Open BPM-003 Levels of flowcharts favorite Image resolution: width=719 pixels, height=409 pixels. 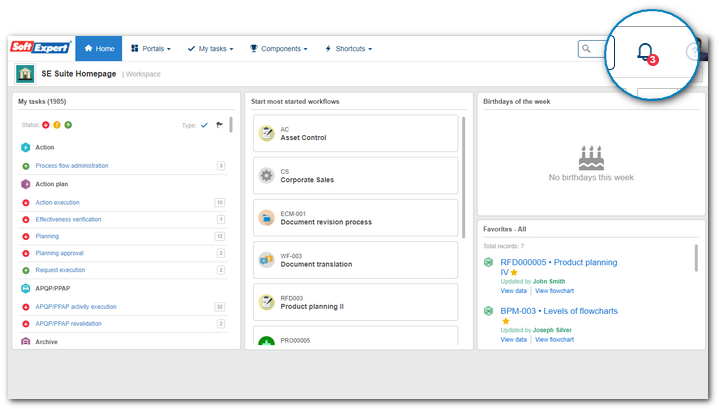pyautogui.click(x=559, y=311)
